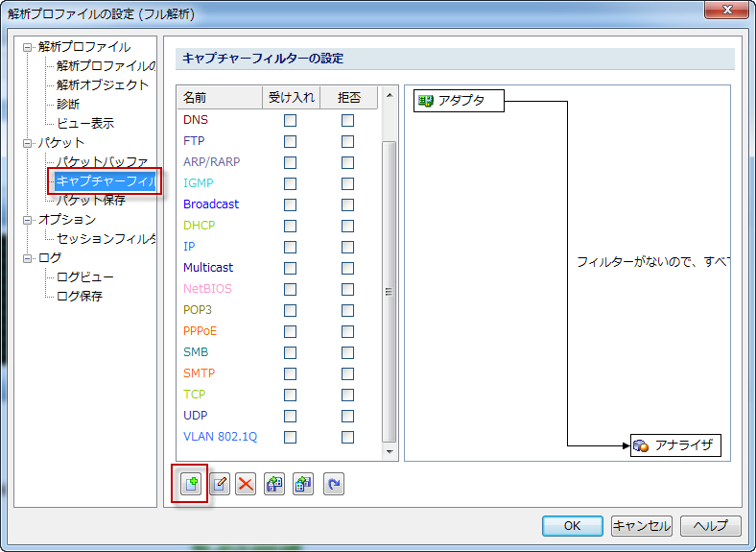Click the アナライザ node icon in diagram
The image size is (756, 552).
(x=642, y=445)
